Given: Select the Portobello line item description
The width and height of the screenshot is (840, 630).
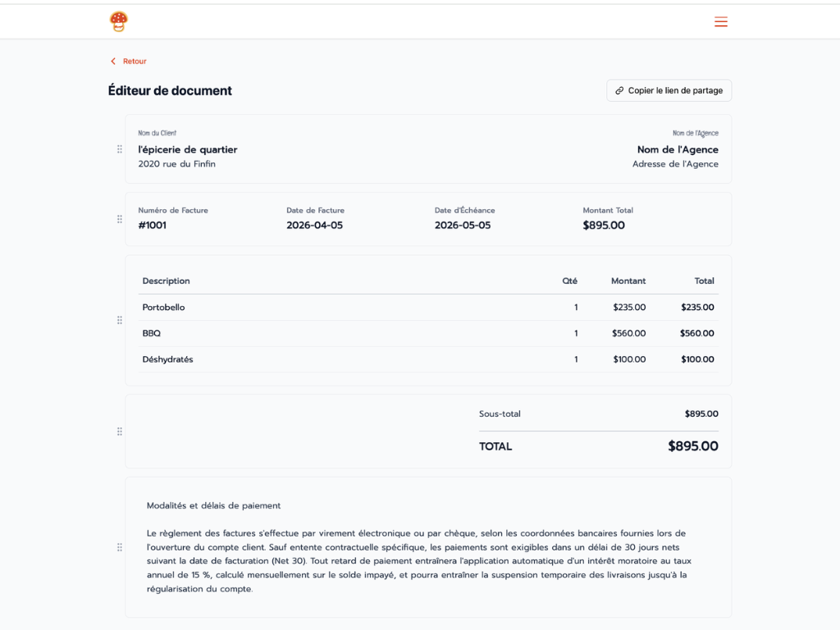Looking at the screenshot, I should click(x=162, y=307).
